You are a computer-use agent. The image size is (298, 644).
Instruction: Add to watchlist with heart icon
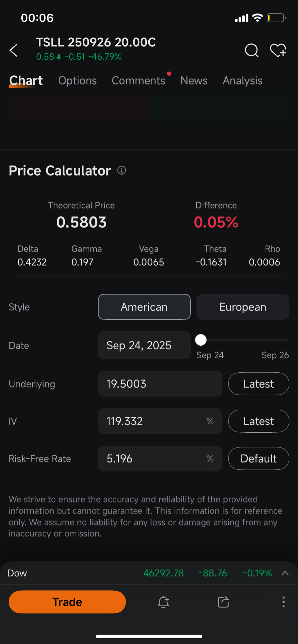click(278, 50)
